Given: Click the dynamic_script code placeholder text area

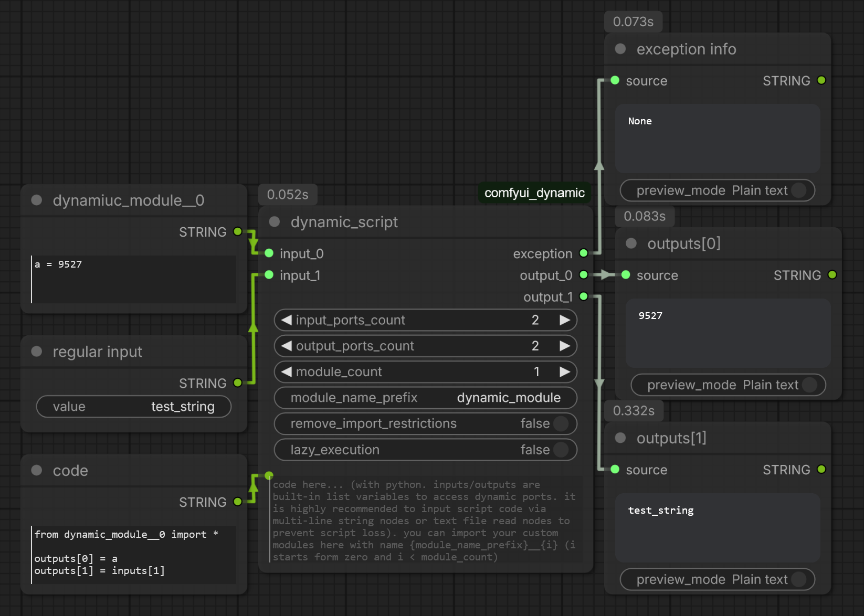Looking at the screenshot, I should (426, 519).
